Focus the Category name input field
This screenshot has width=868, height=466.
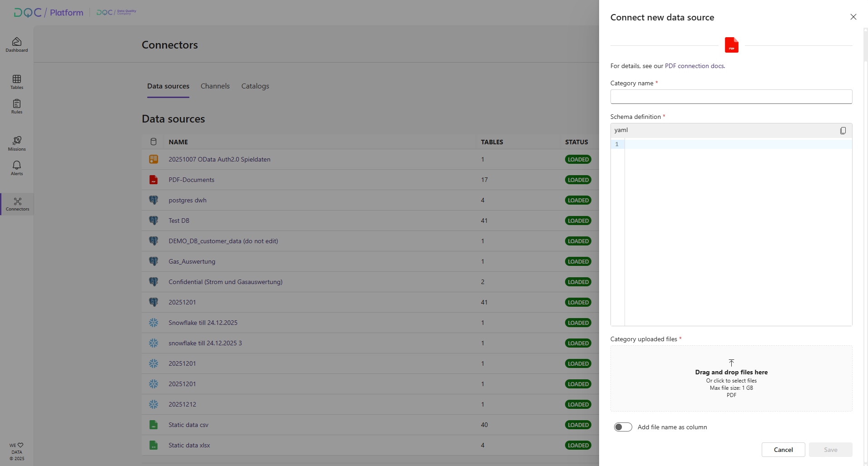pos(731,97)
